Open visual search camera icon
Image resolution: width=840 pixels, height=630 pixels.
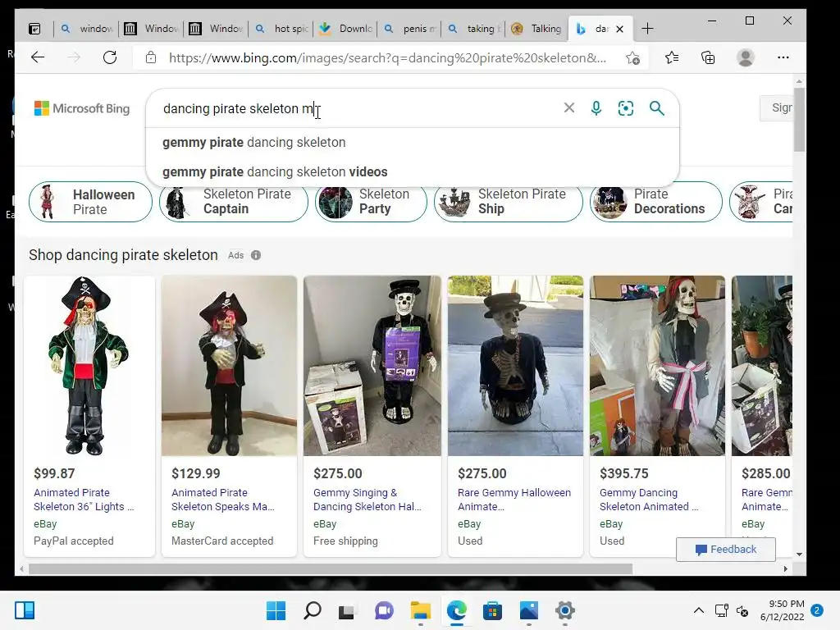click(626, 108)
